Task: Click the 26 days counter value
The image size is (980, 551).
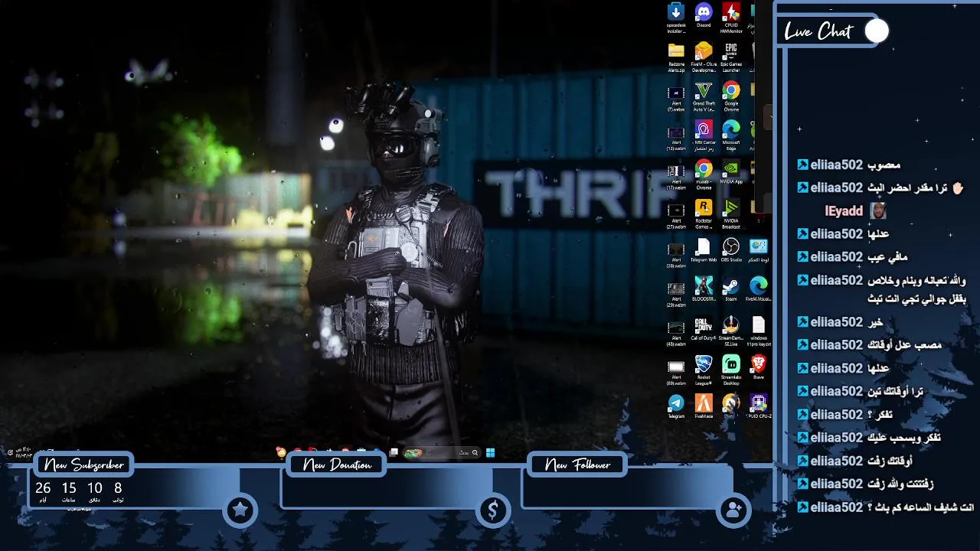Action: pos(43,487)
